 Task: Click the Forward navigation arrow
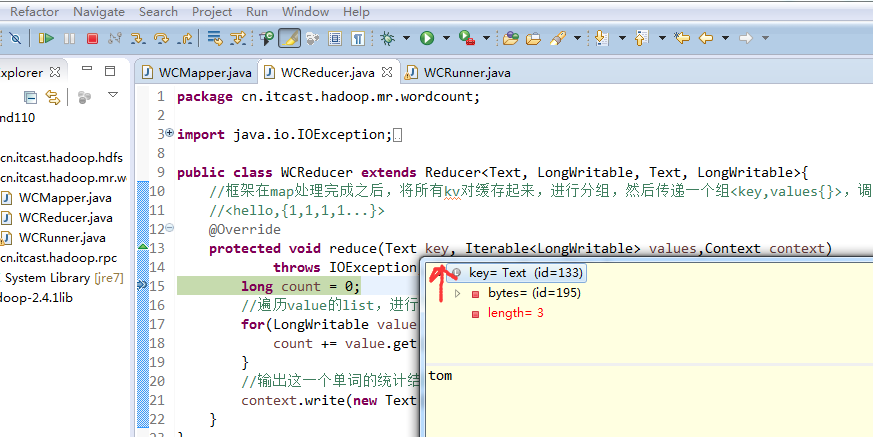pyautogui.click(x=746, y=38)
